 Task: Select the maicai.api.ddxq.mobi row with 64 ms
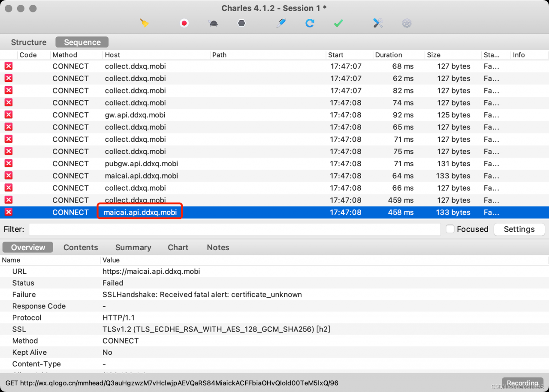[274, 176]
